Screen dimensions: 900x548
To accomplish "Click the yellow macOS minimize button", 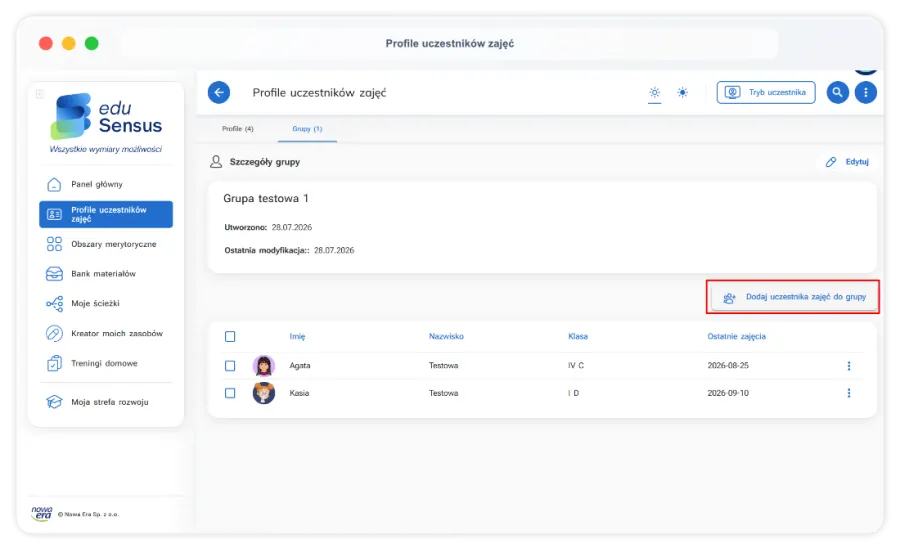I will pyautogui.click(x=68, y=43).
